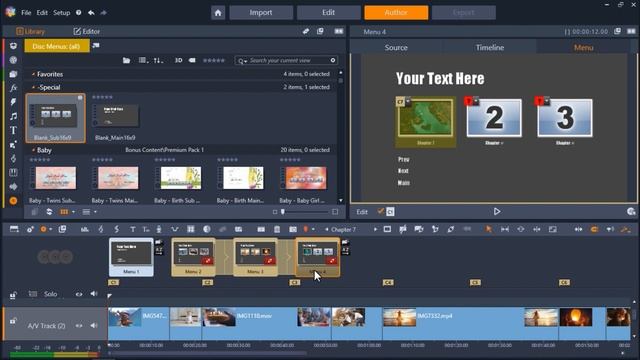Open the Effects (fx) library category
This screenshot has width=640, height=360.
(13, 88)
